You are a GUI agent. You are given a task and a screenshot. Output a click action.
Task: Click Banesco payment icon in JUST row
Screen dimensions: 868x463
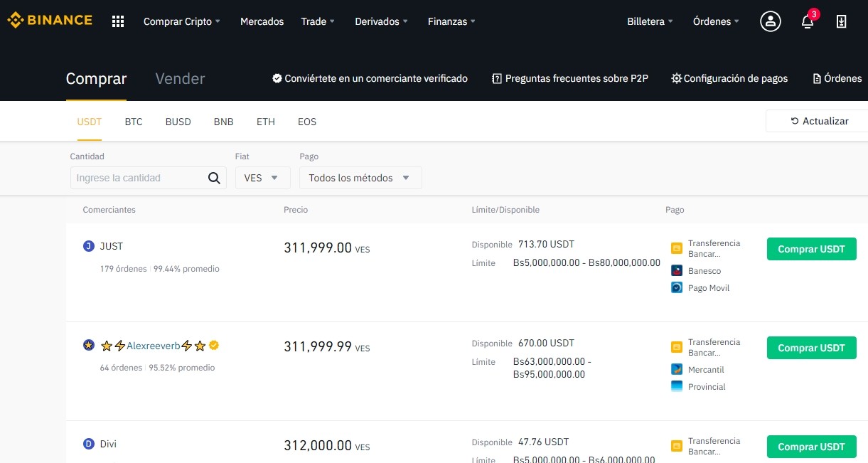click(x=677, y=270)
